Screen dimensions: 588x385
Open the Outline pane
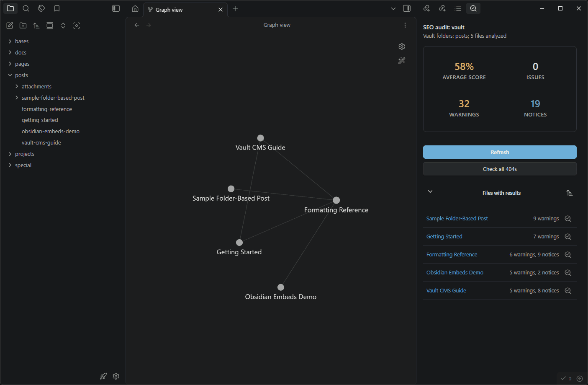point(458,8)
